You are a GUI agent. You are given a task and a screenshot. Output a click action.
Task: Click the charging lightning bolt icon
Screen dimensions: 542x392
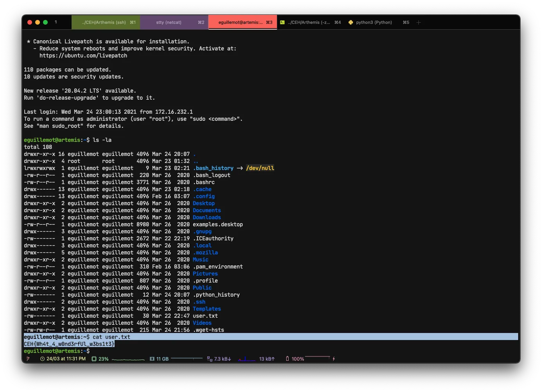pyautogui.click(x=334, y=359)
